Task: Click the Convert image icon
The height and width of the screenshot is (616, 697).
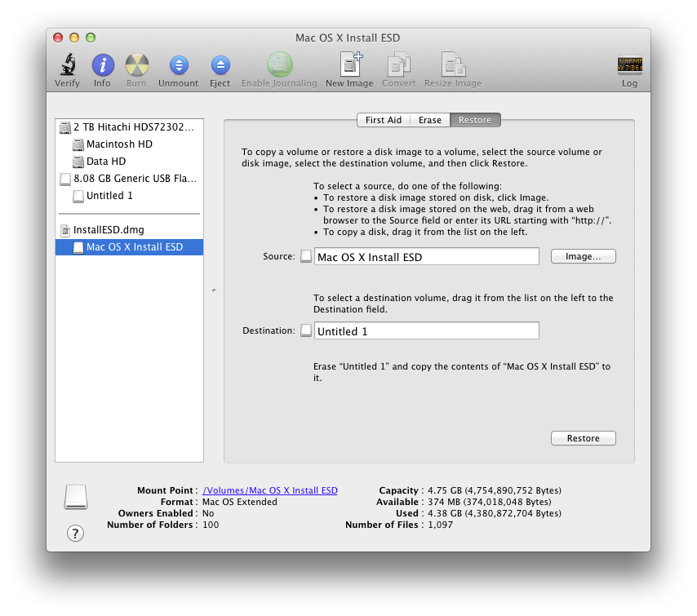Action: 398,64
